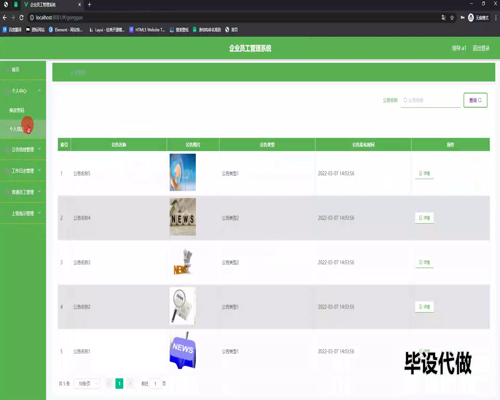Open the HTML5 Website T.. bookmark
This screenshot has height=400, width=500.
pyautogui.click(x=147, y=30)
